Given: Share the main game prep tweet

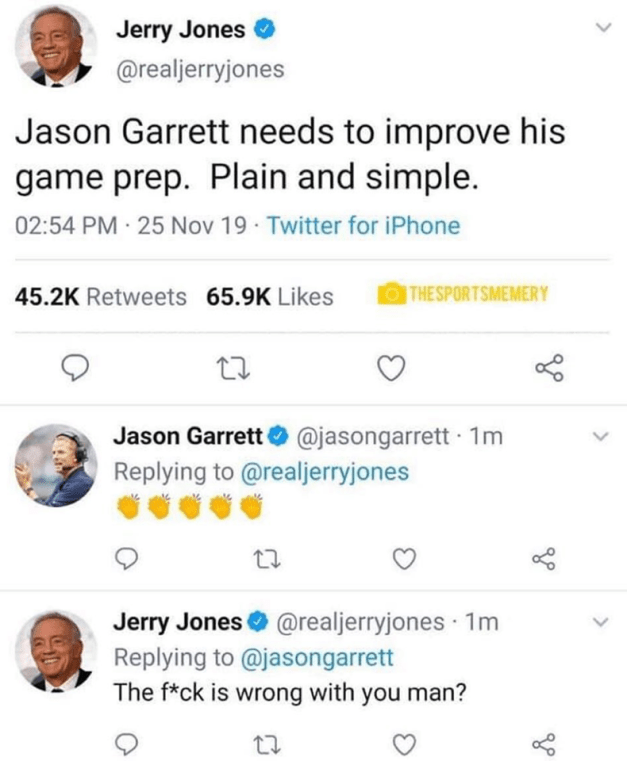Looking at the screenshot, I should pyautogui.click(x=550, y=368).
